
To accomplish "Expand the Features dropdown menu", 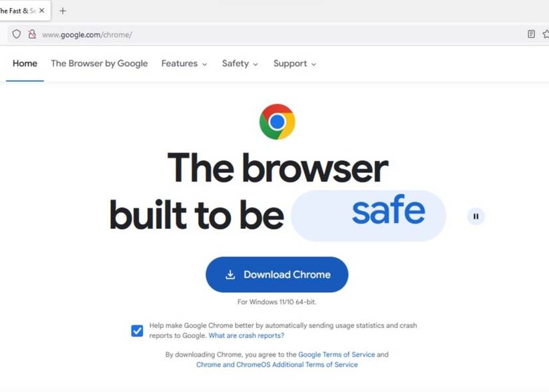I will click(x=184, y=63).
